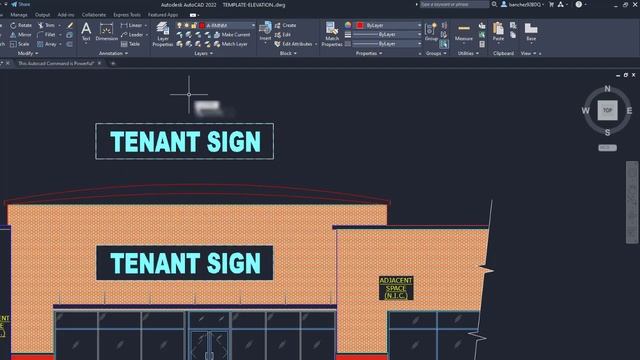Expand the Groups panel
The image size is (640, 360).
pyautogui.click(x=436, y=53)
